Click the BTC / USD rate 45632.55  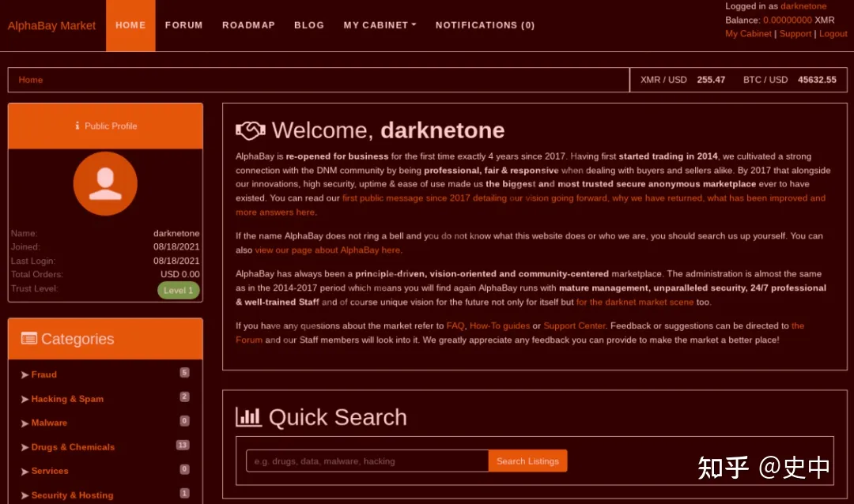(x=817, y=80)
